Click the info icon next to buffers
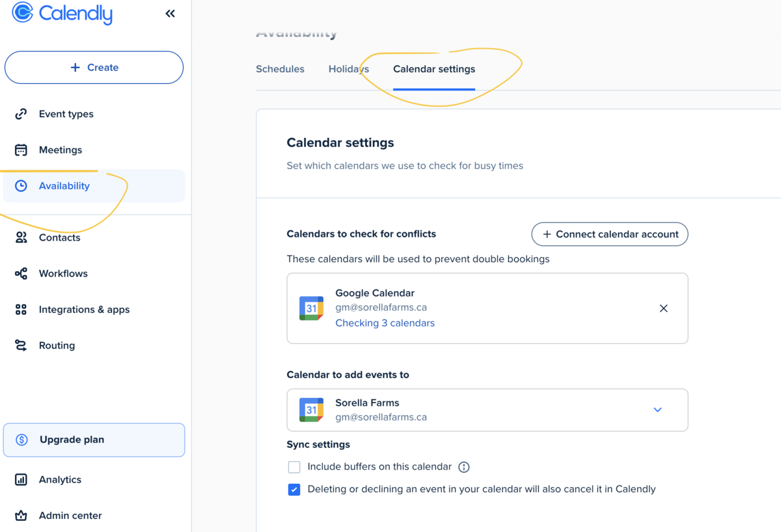781x532 pixels. pos(464,467)
